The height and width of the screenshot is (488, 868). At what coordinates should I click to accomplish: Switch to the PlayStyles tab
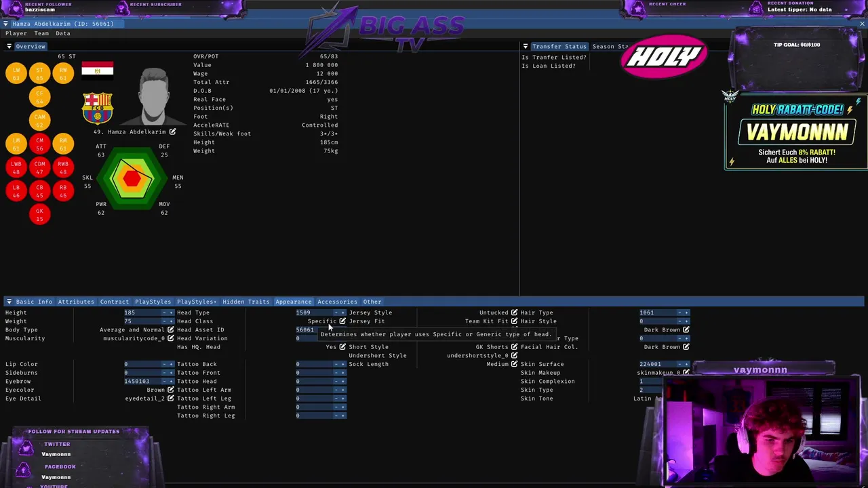[153, 302]
